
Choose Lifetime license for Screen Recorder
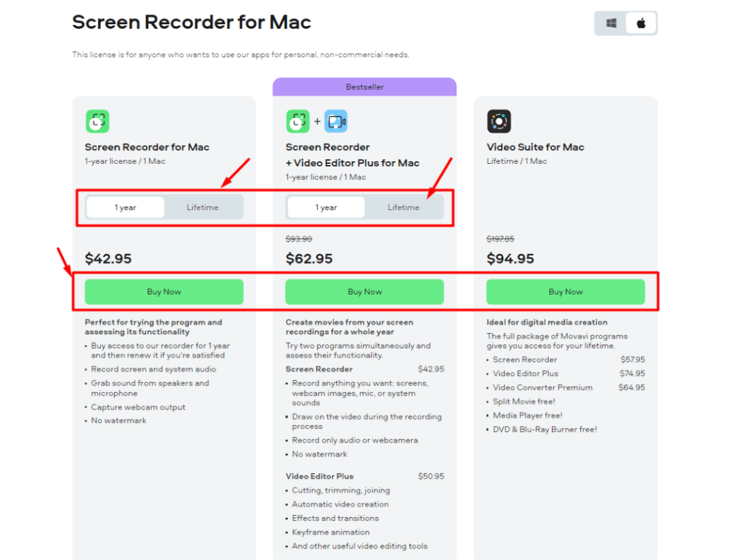[x=202, y=207]
